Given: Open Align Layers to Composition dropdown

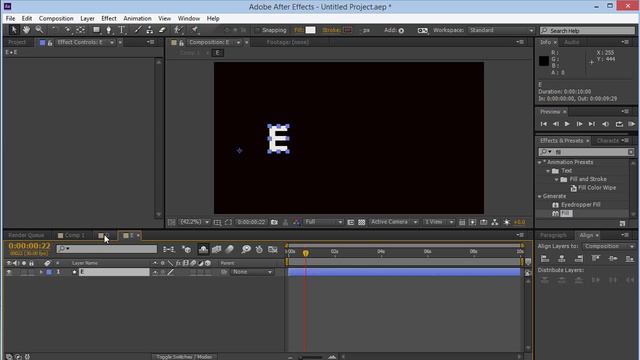Looking at the screenshot, I should [x=609, y=247].
